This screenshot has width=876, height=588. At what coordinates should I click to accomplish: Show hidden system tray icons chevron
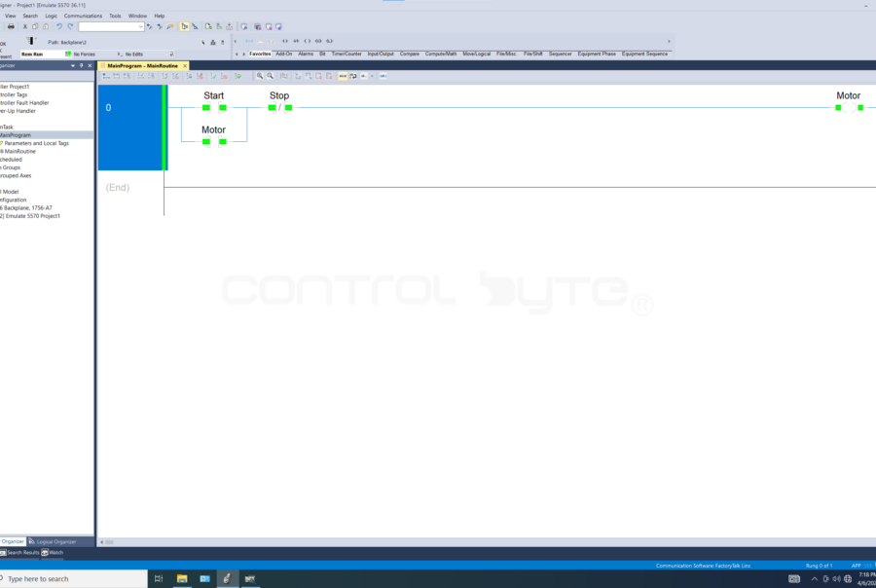[814, 578]
